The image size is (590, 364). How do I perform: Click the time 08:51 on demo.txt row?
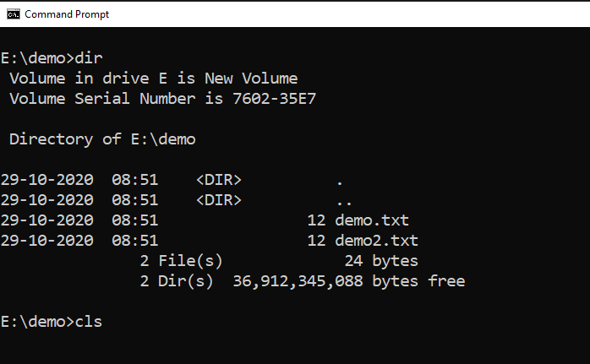click(135, 220)
